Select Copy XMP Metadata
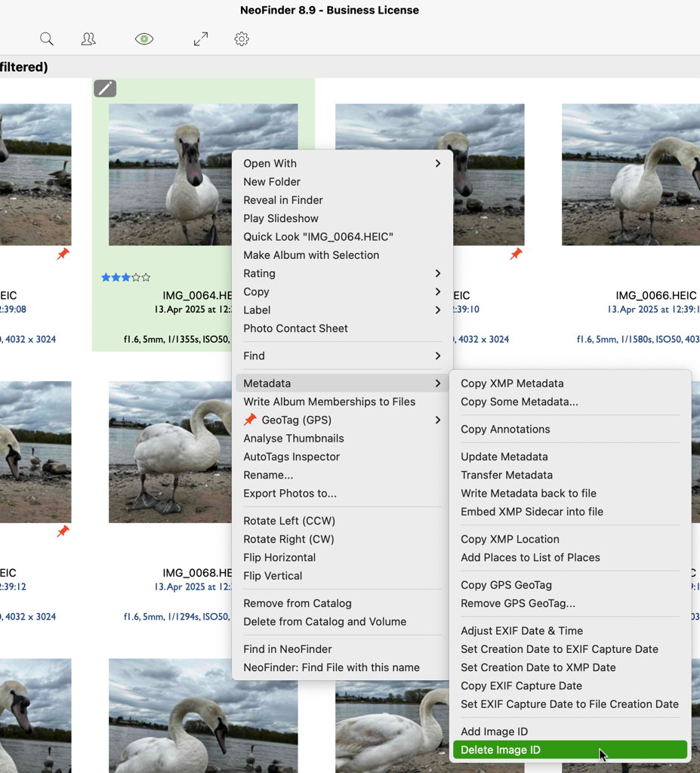700x773 pixels. coord(512,383)
